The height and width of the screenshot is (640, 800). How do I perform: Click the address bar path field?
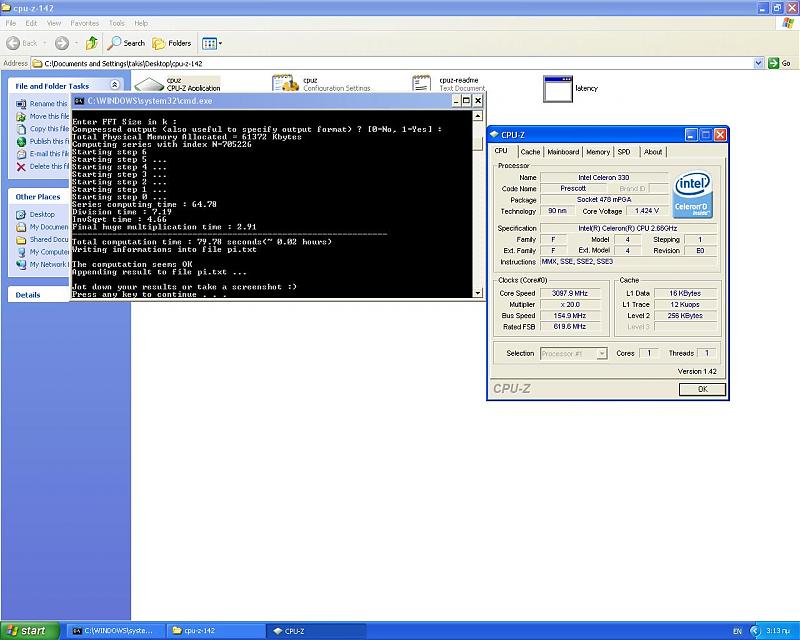coord(392,64)
